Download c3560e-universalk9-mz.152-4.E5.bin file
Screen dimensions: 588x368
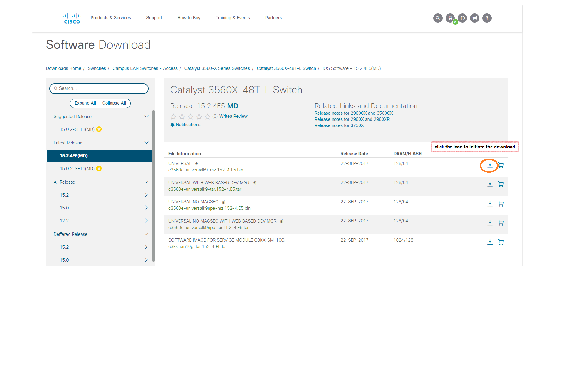tap(490, 165)
